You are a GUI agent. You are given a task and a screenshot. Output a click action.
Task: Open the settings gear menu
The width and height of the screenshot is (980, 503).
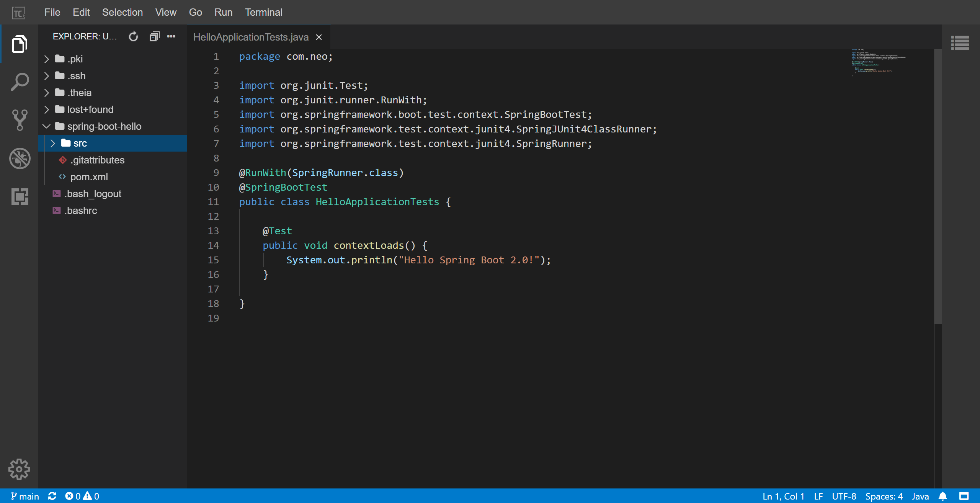(19, 469)
